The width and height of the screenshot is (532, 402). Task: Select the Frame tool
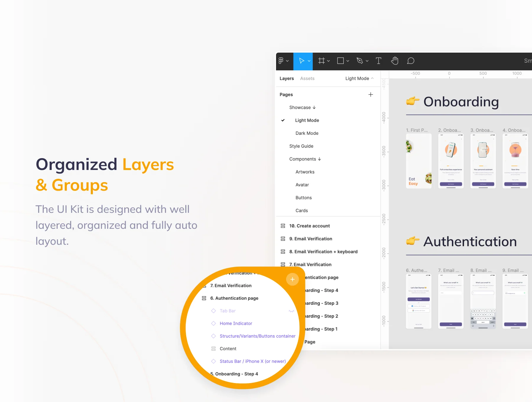click(x=321, y=61)
